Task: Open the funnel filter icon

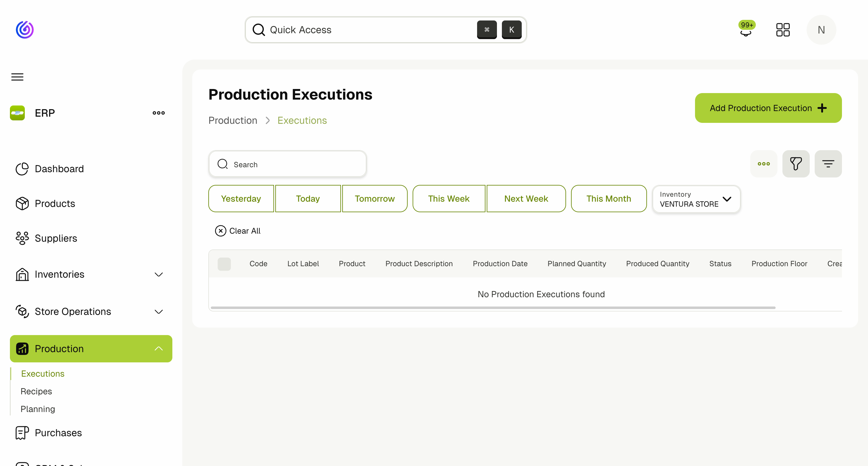Action: point(796,164)
